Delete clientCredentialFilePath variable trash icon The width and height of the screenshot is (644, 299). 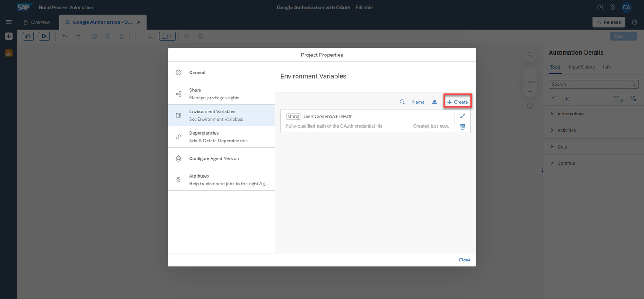pyautogui.click(x=462, y=127)
